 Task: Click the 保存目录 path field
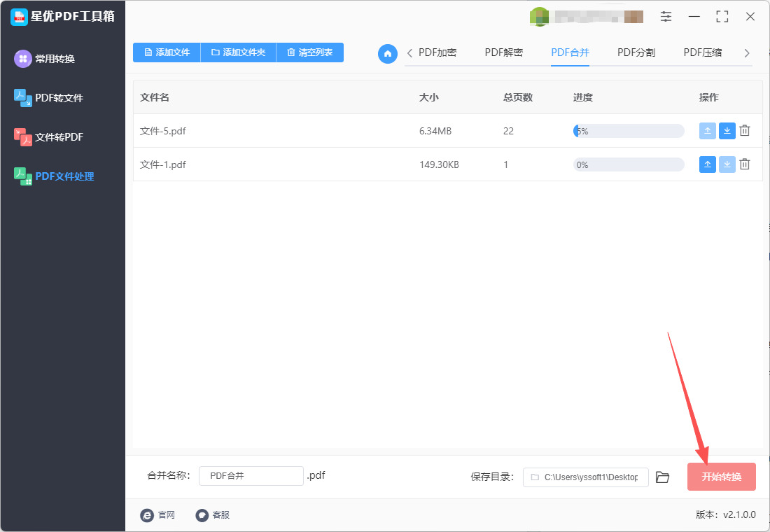[x=585, y=477]
